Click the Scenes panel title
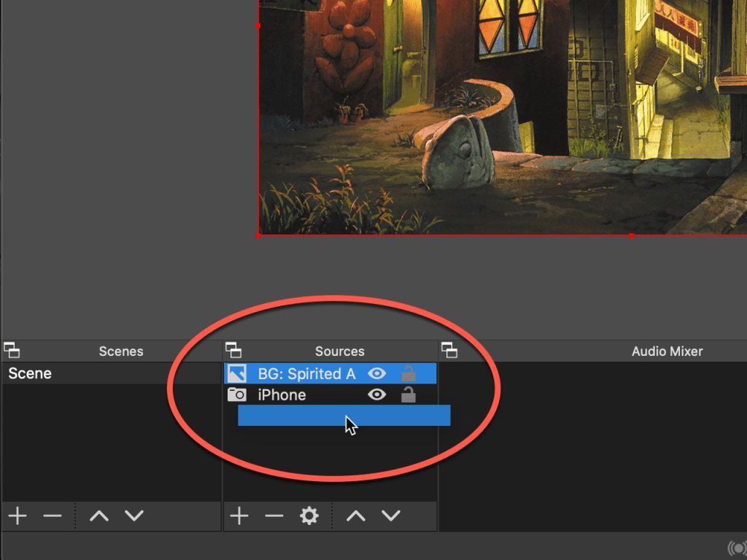Screen dimensions: 747x560 coord(121,351)
